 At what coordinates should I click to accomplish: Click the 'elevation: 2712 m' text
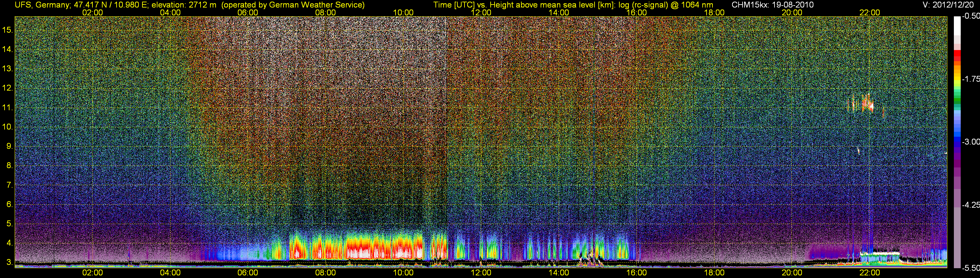coord(184,5)
